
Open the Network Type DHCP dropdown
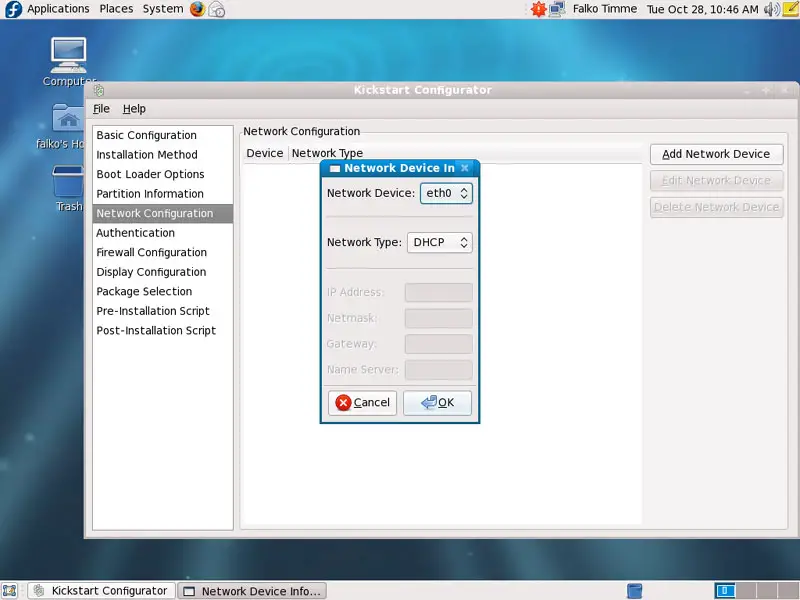pyautogui.click(x=440, y=242)
